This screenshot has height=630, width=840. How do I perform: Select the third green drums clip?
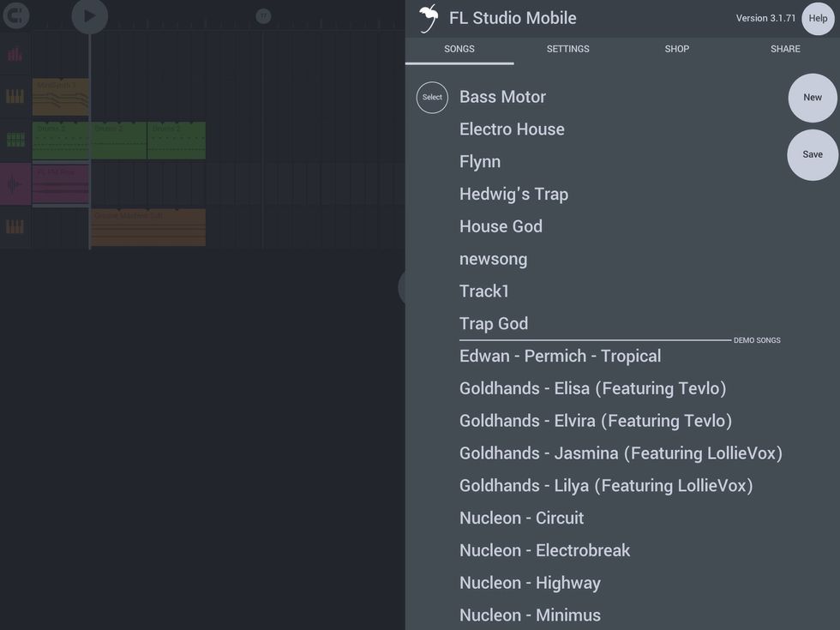[x=177, y=141]
